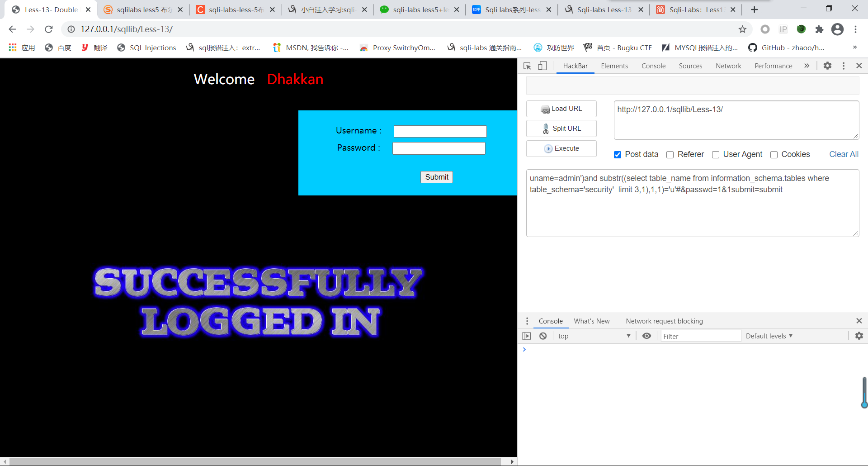Click the clear console icon
The width and height of the screenshot is (868, 466).
543,336
